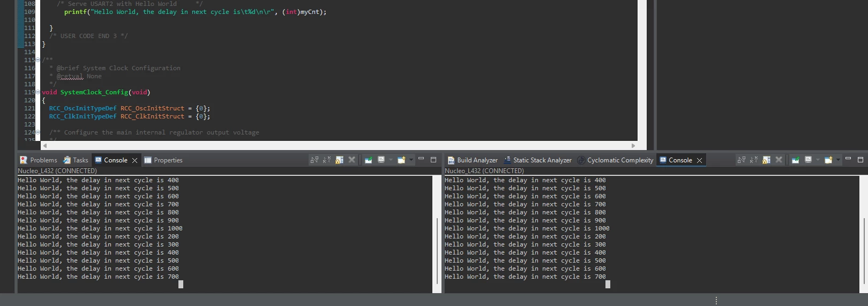Disconnect serial port in left Console panel

pyautogui.click(x=327, y=160)
